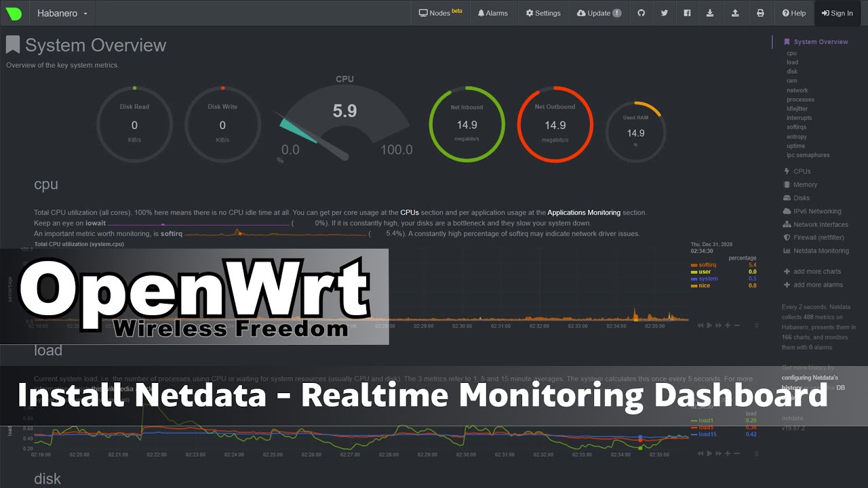Click the softirq sparkline
Viewport: 868px width, 488px height.
pos(275,233)
